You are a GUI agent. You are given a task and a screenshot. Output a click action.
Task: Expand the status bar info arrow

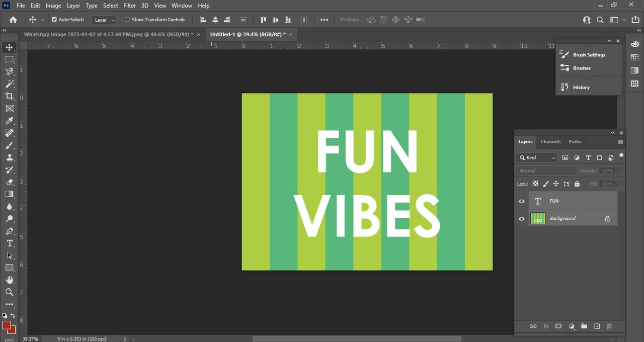tap(125, 339)
